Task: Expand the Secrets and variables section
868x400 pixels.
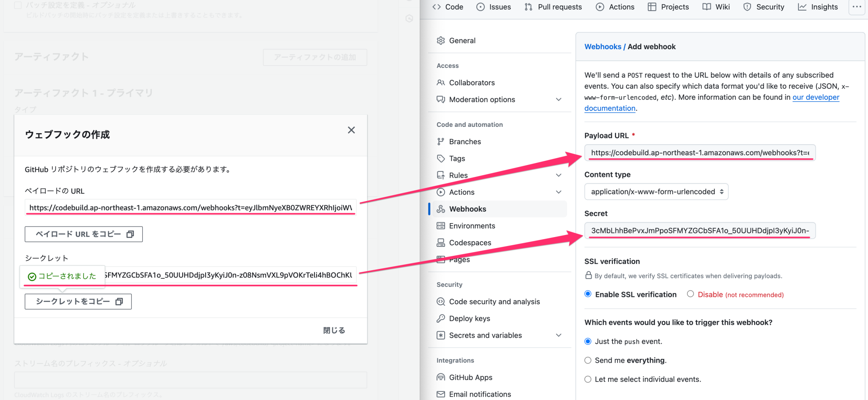Action: [x=485, y=335]
